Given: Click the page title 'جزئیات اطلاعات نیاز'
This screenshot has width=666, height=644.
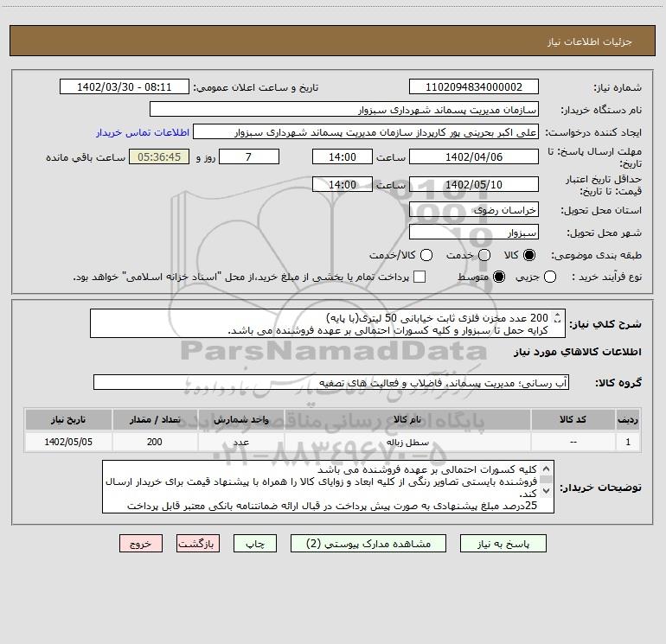Looking at the screenshot, I should [x=589, y=41].
